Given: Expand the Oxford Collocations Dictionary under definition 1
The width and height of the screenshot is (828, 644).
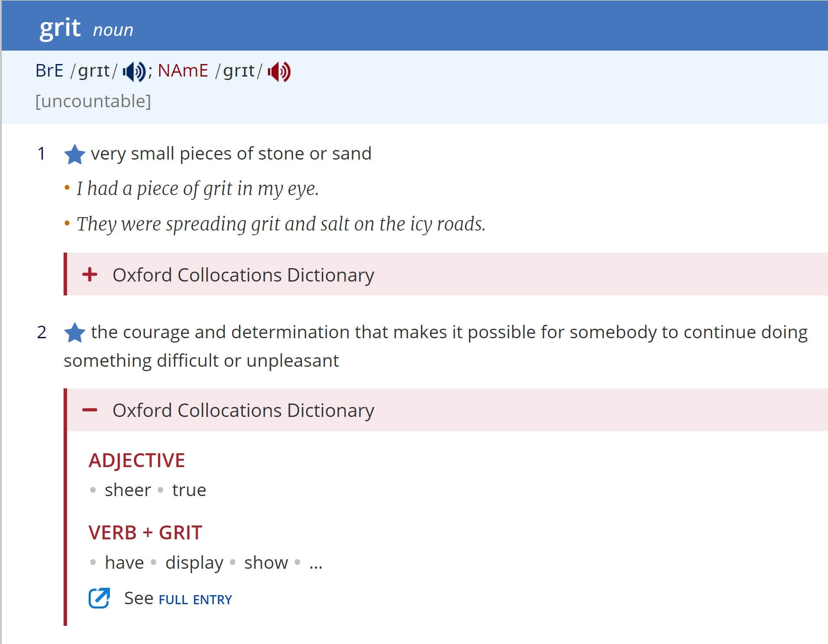Looking at the screenshot, I should click(x=243, y=275).
